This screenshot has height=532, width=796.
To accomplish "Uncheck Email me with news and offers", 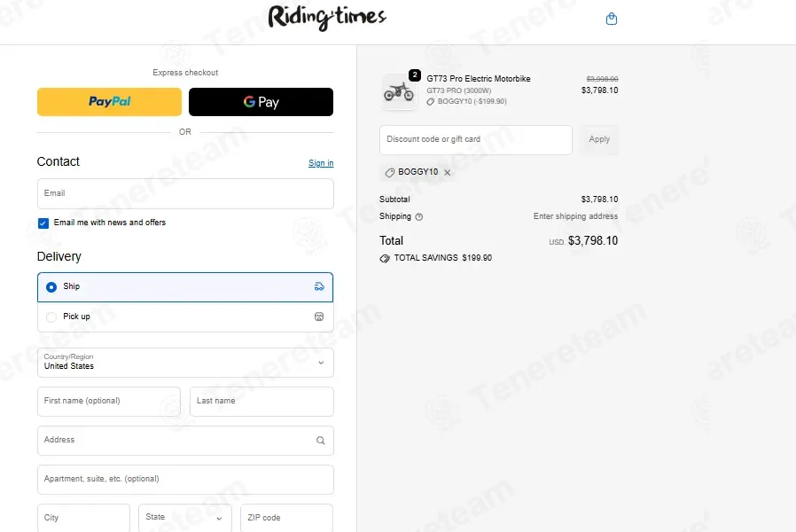I will (x=43, y=223).
